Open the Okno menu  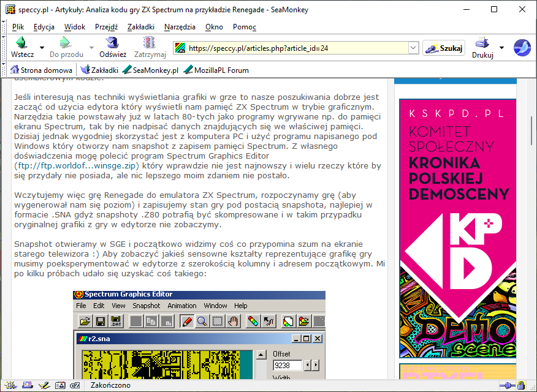214,27
